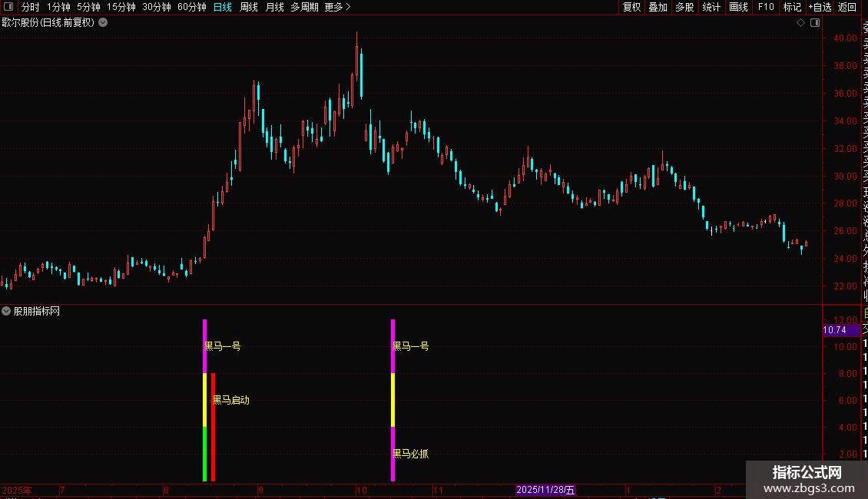Click the 黑马启动 signal label

231,400
